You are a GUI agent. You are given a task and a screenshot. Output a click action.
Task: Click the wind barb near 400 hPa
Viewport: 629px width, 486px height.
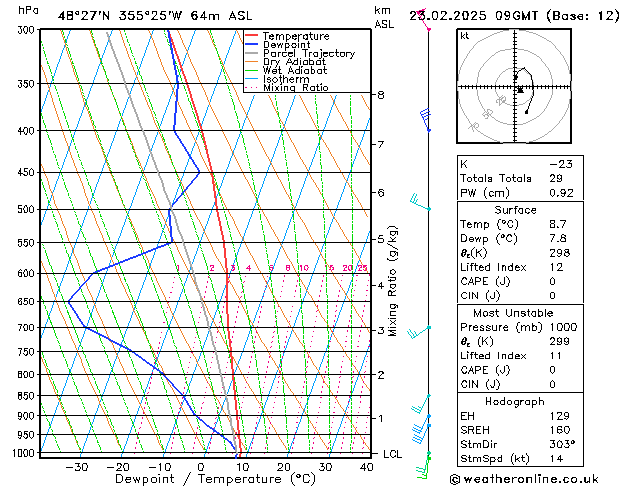pos(426,120)
